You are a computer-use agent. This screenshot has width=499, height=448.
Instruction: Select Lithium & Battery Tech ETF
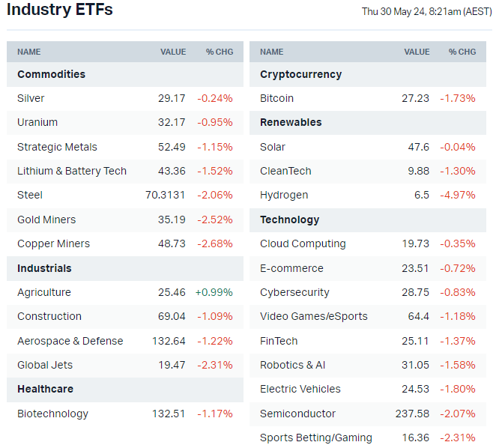(x=72, y=171)
